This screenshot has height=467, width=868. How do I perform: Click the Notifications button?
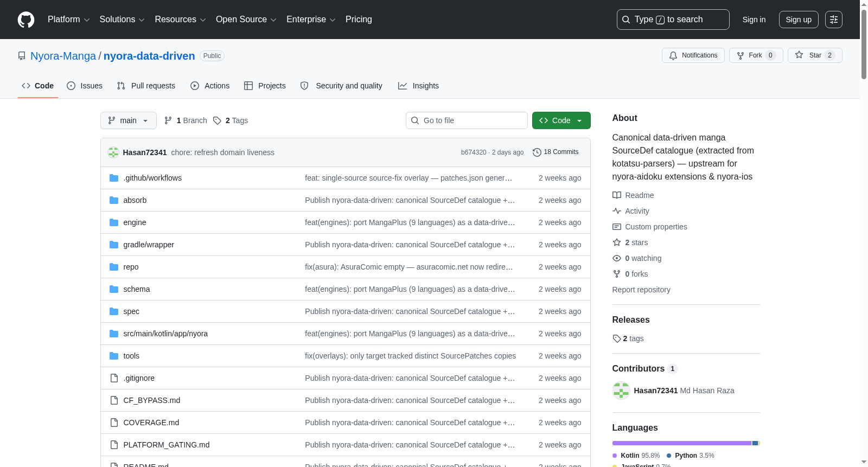[x=693, y=55]
